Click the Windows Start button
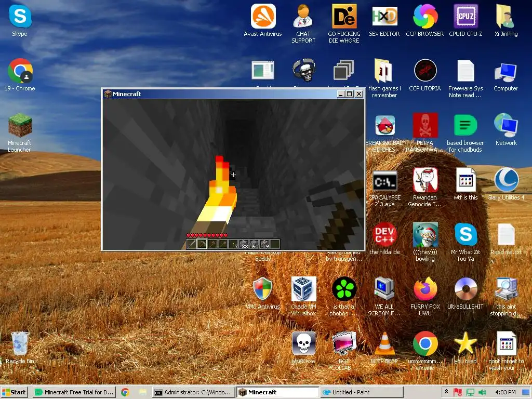The height and width of the screenshot is (399, 532). [14, 392]
